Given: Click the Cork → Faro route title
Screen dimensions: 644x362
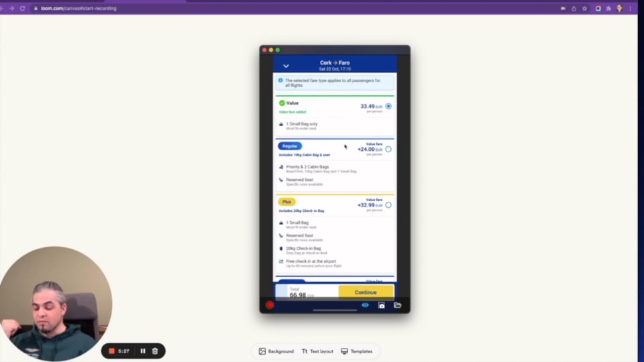Looking at the screenshot, I should (x=335, y=63).
